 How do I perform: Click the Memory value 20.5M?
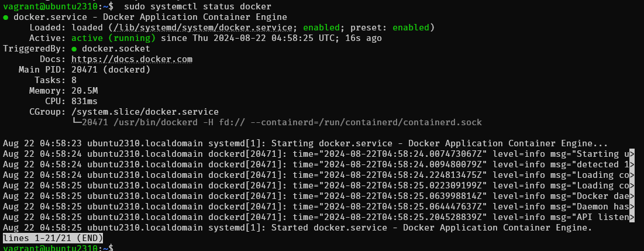[84, 91]
